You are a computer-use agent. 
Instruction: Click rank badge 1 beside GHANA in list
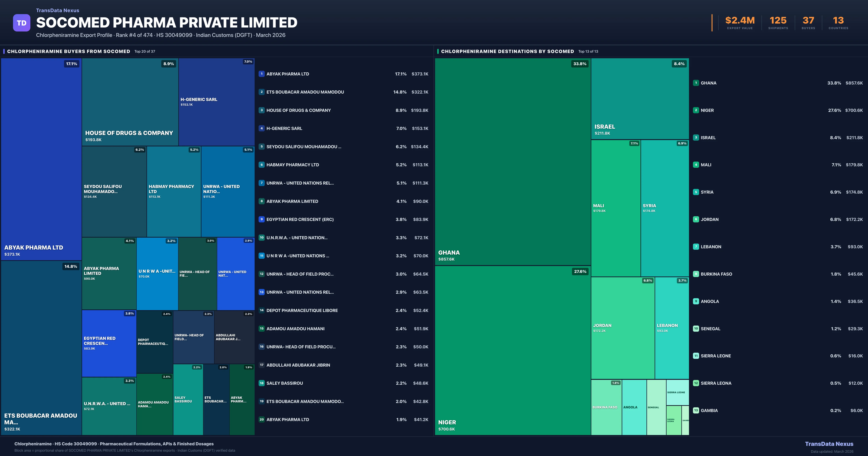pyautogui.click(x=696, y=83)
